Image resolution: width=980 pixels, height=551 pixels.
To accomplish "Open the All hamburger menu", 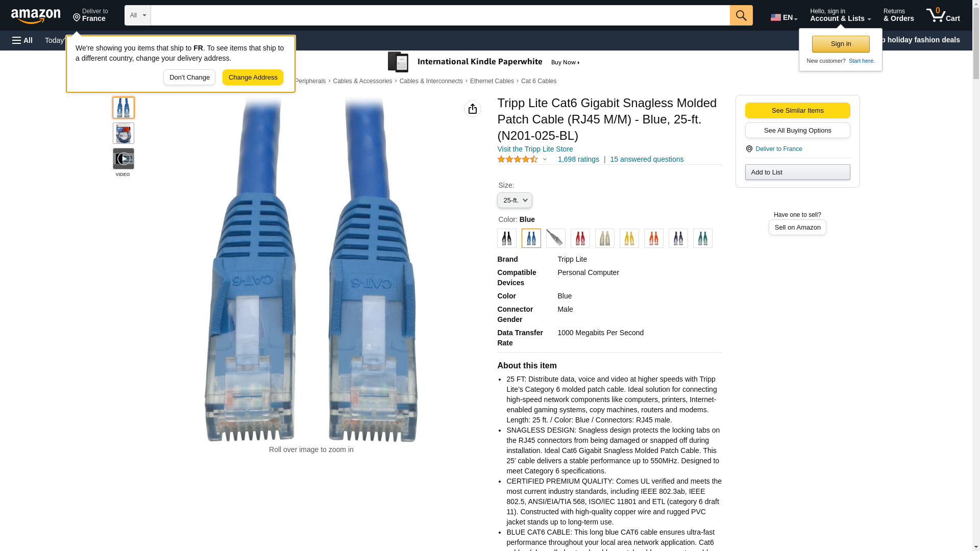I will tap(22, 40).
